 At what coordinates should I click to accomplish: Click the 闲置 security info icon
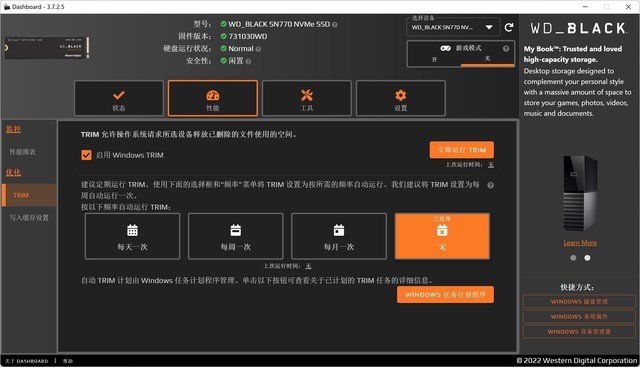(x=248, y=61)
